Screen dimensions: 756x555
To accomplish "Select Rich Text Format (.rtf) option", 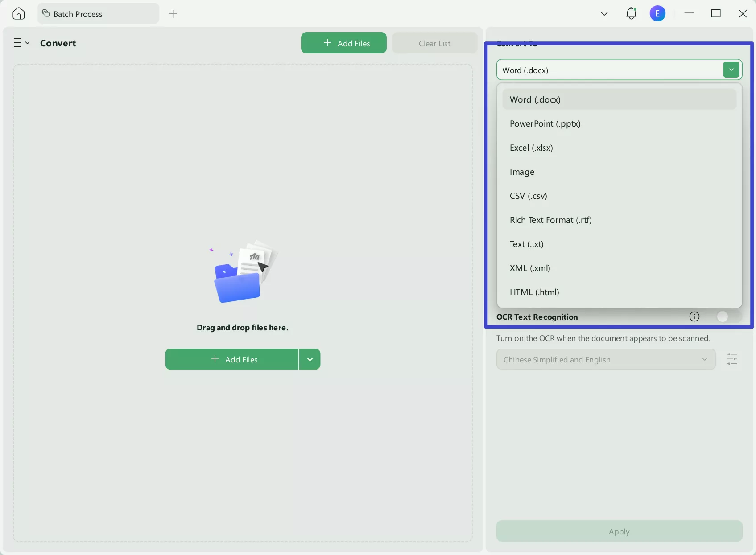I will pos(550,220).
